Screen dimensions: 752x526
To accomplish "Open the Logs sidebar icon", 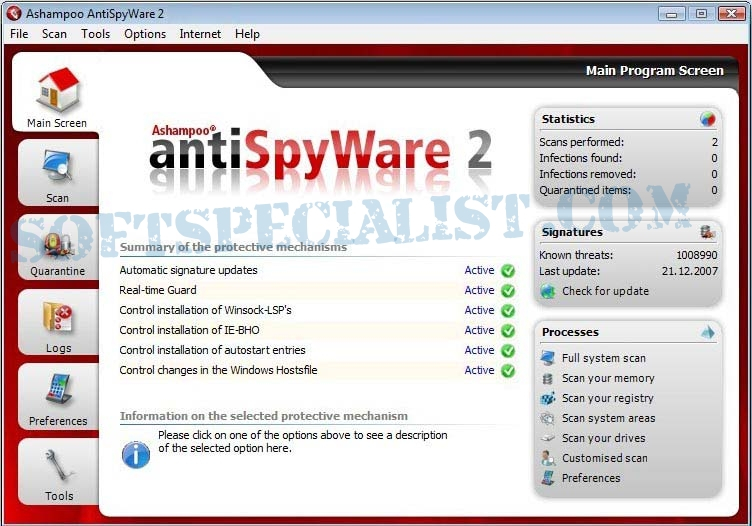I will 57,324.
